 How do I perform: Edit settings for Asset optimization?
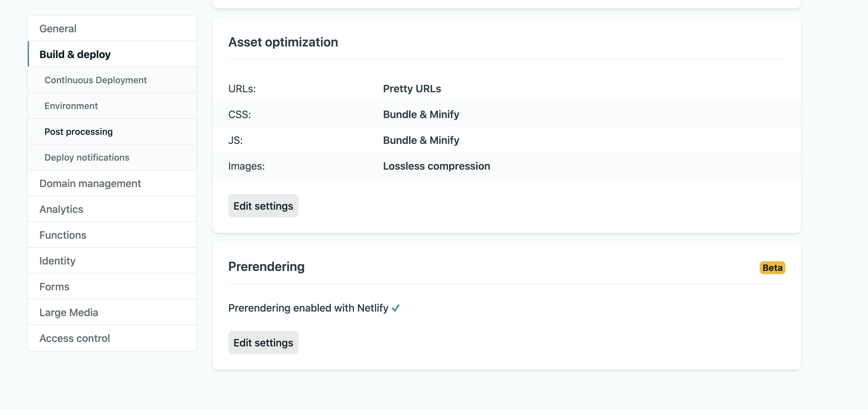(x=263, y=206)
